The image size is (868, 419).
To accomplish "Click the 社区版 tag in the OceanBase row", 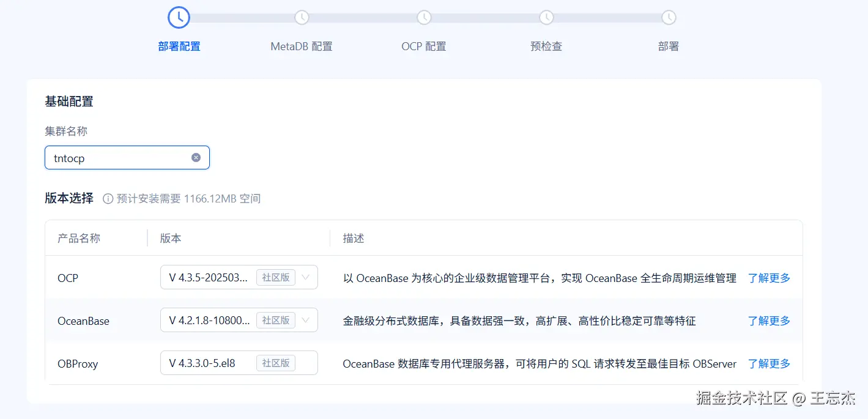I will pyautogui.click(x=276, y=320).
